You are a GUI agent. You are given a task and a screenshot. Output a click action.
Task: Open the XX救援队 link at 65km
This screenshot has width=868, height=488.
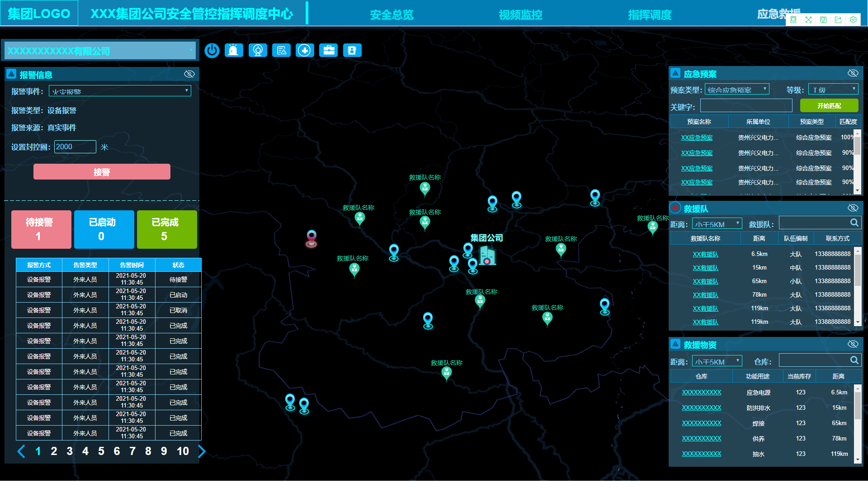705,281
